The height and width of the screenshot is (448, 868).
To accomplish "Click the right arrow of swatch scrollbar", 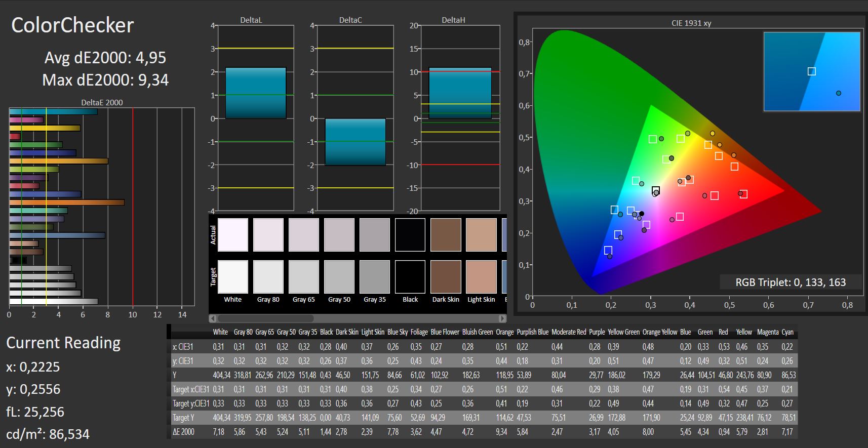I will 502,318.
